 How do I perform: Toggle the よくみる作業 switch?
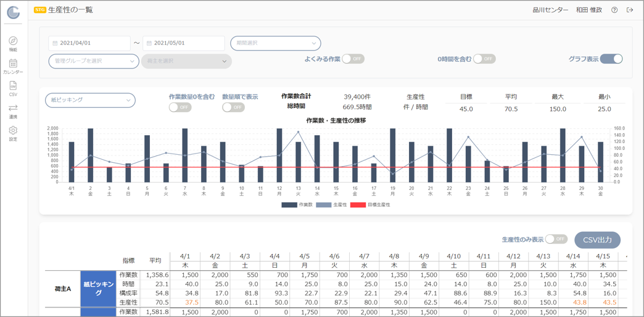(353, 59)
